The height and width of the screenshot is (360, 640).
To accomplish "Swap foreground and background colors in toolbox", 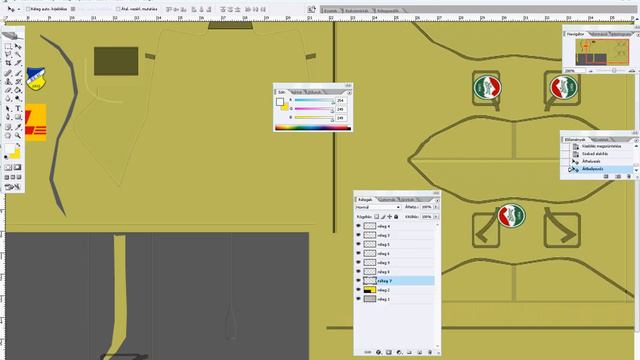I will 18,145.
